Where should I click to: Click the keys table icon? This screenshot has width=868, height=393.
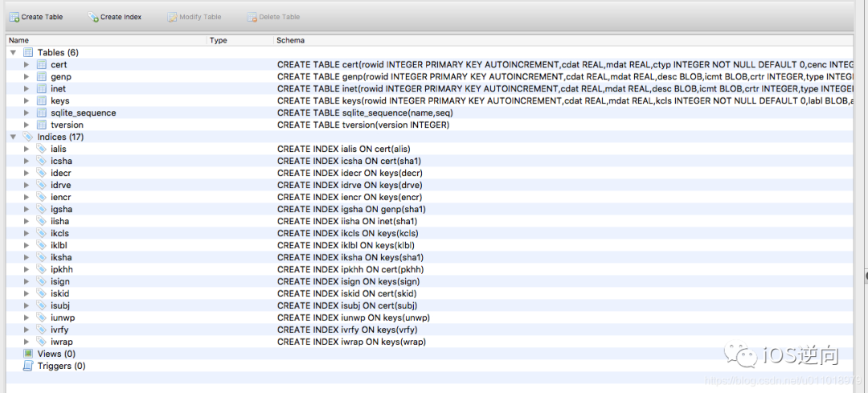coord(42,100)
